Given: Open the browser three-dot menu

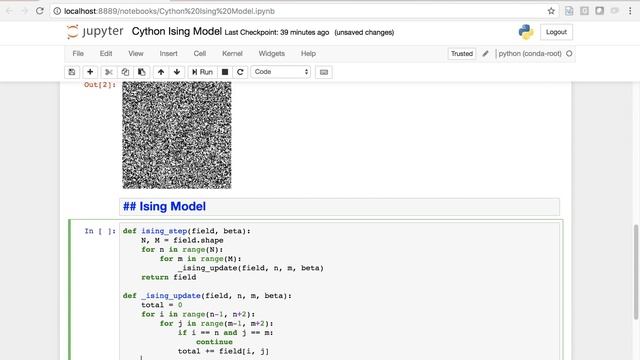Looking at the screenshot, I should click(x=630, y=11).
